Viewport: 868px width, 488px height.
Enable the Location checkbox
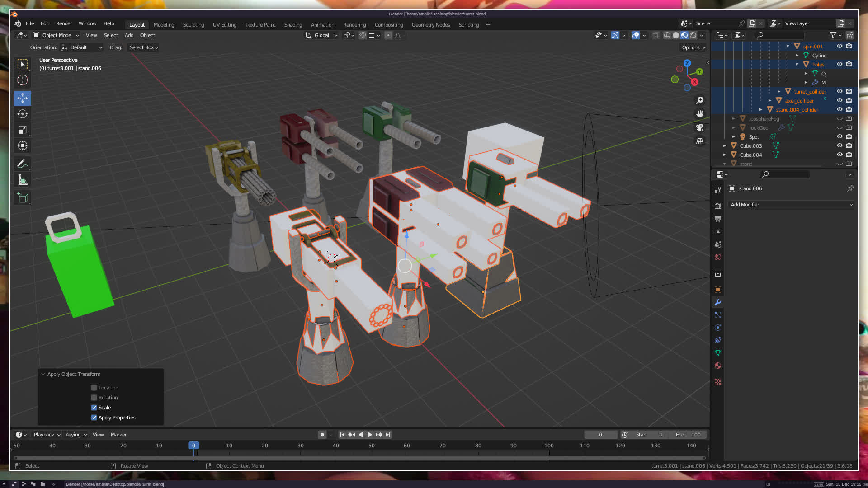click(94, 388)
